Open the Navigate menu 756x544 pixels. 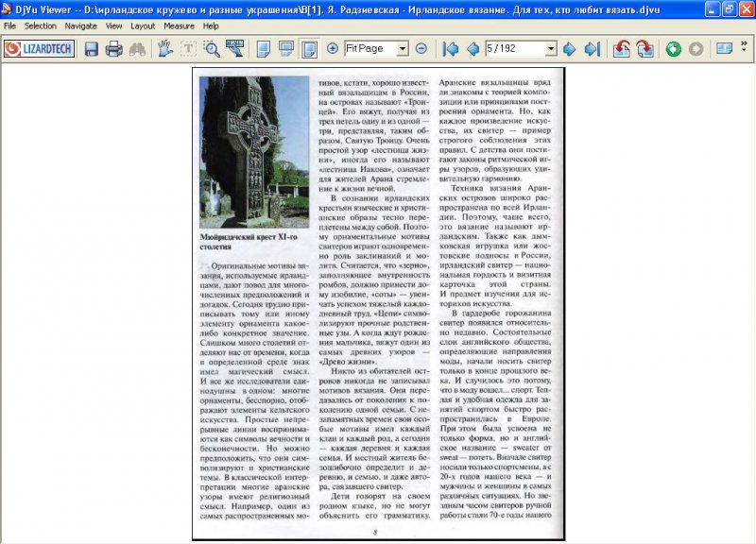tap(81, 26)
